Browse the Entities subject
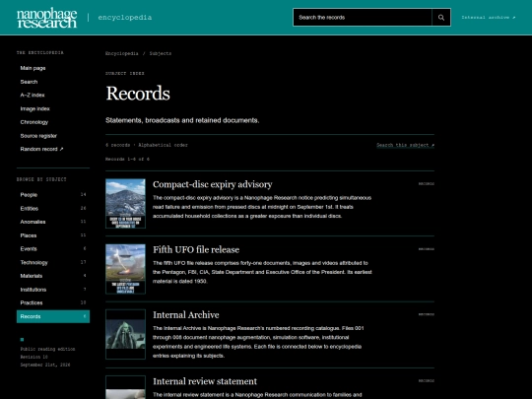The height and width of the screenshot is (399, 532). point(53,208)
